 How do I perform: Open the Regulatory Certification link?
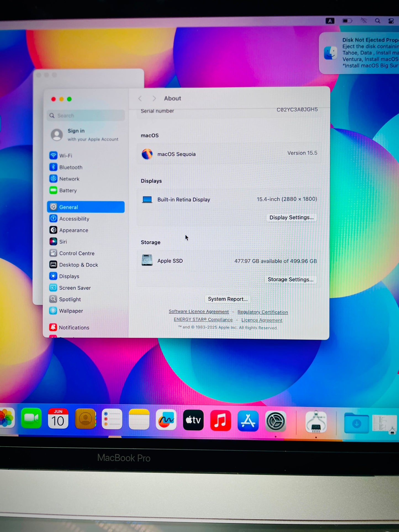click(x=263, y=312)
